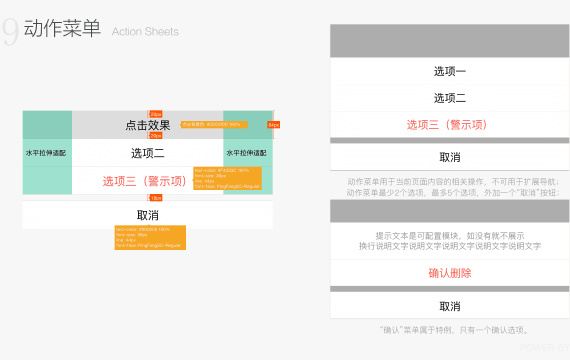Click the 动作菜单用于当前页面内容的相关操作 note
The image size is (570, 360).
(x=453, y=181)
